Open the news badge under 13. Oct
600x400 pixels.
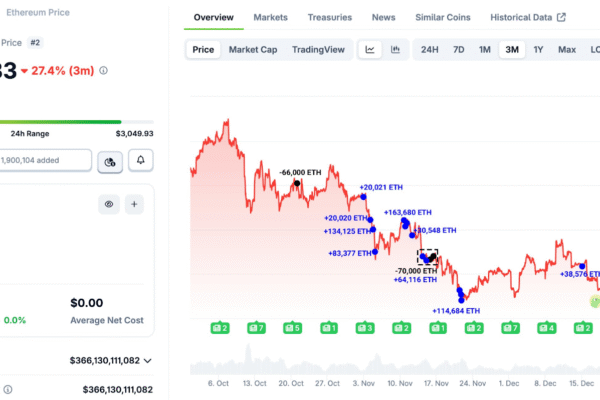[x=256, y=327]
